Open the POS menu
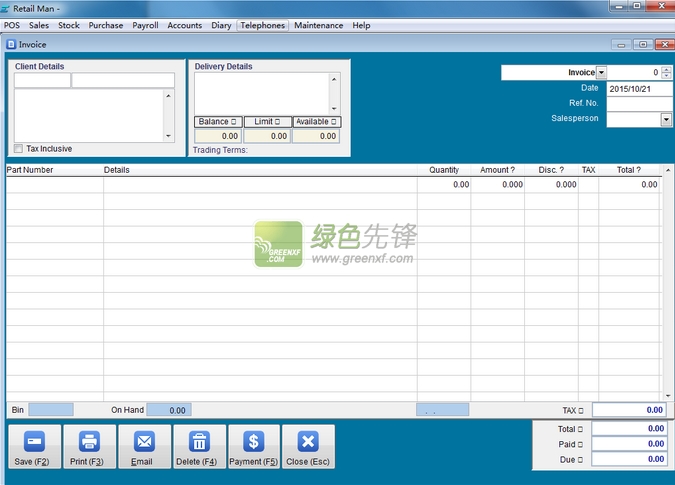675x485 pixels. [x=12, y=25]
